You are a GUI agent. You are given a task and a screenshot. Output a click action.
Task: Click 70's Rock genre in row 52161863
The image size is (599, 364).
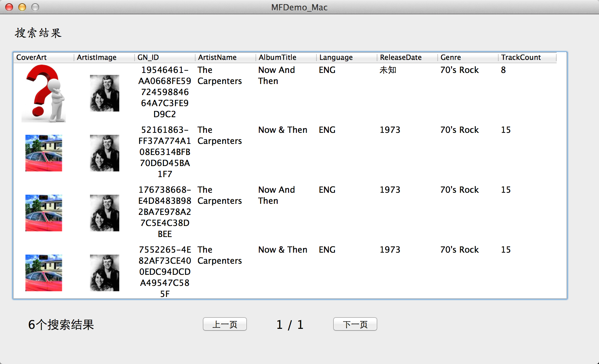tap(460, 130)
